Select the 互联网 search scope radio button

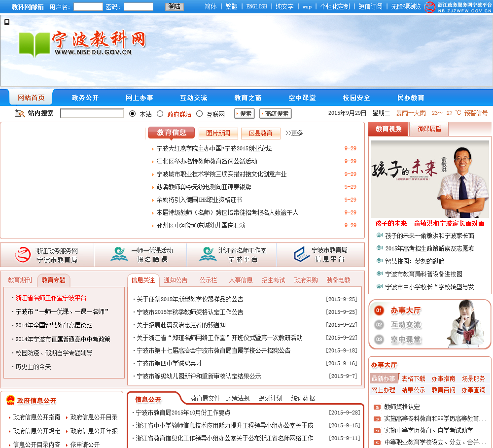tap(199, 113)
